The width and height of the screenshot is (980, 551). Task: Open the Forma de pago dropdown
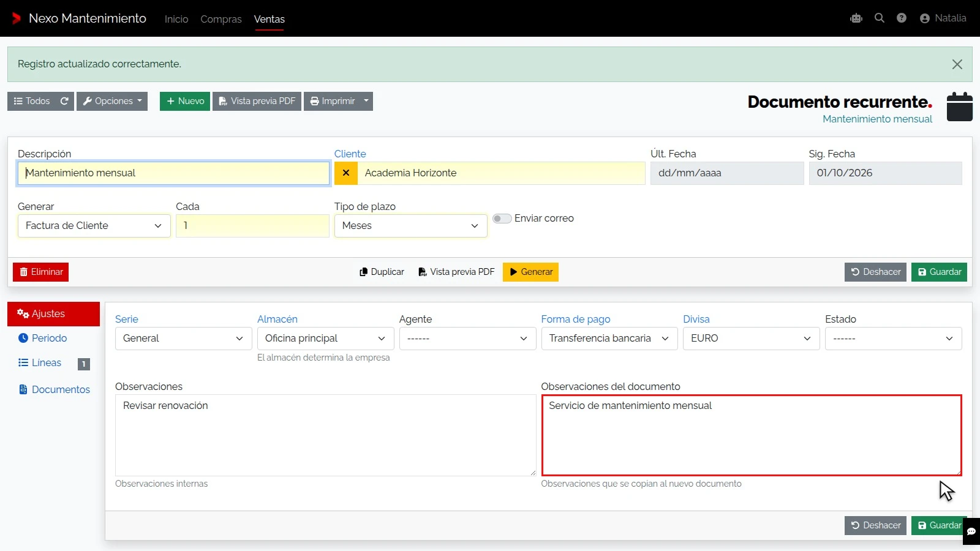click(x=609, y=339)
